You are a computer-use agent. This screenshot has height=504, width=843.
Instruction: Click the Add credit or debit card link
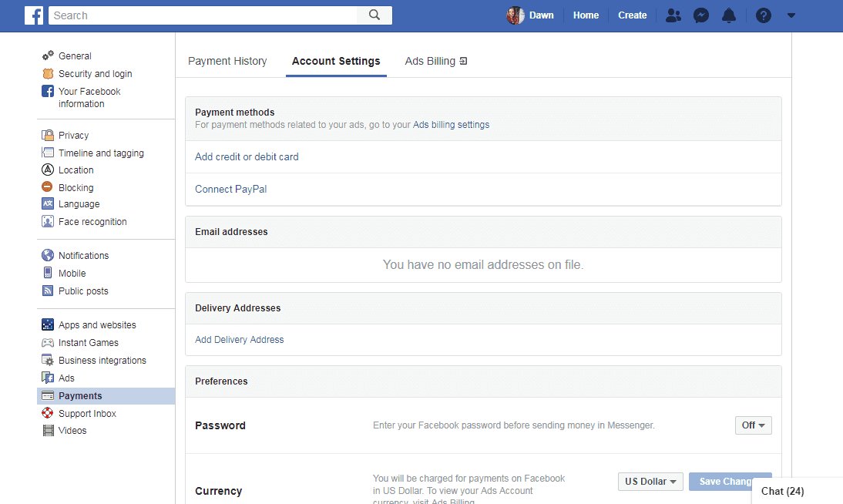tap(247, 156)
